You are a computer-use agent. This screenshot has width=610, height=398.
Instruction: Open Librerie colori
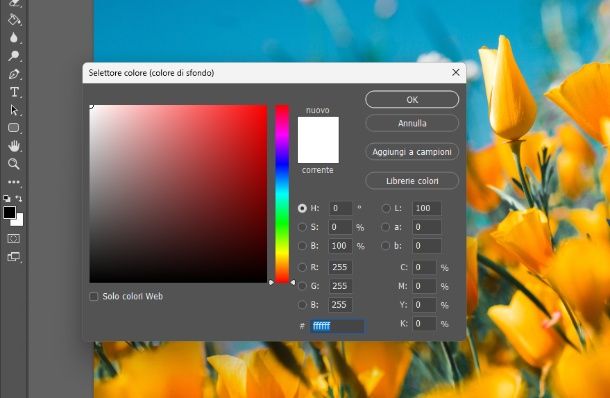point(412,181)
